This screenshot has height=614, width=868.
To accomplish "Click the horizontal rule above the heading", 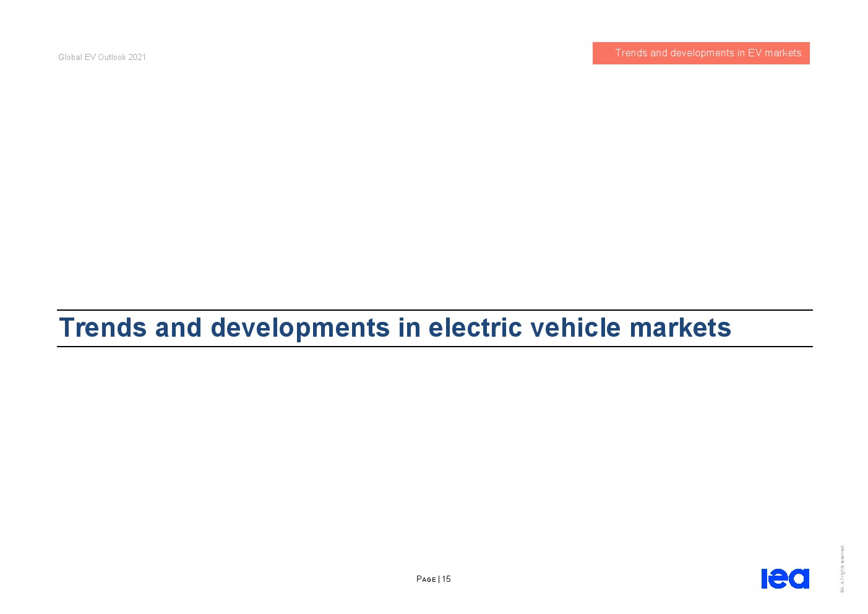I will click(434, 310).
